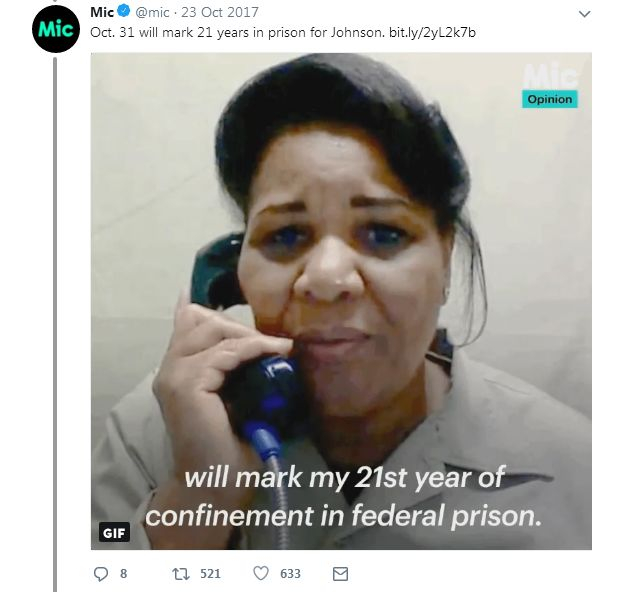622x592 pixels.
Task: Open the reply speech bubble icon
Action: [x=100, y=574]
